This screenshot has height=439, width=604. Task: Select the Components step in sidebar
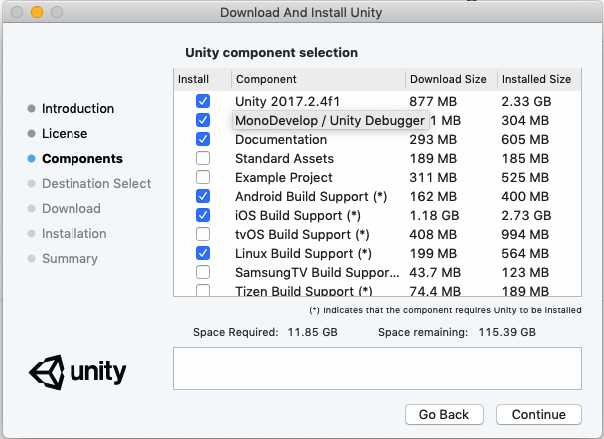pyautogui.click(x=82, y=159)
